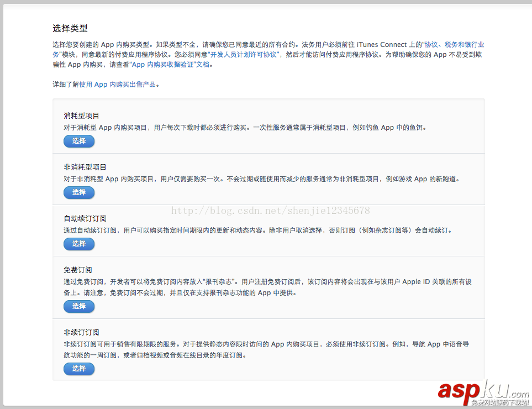Select the 消耗型项目 (Consumable) purchase type
Image resolution: width=532 pixels, height=409 pixels.
click(78, 141)
